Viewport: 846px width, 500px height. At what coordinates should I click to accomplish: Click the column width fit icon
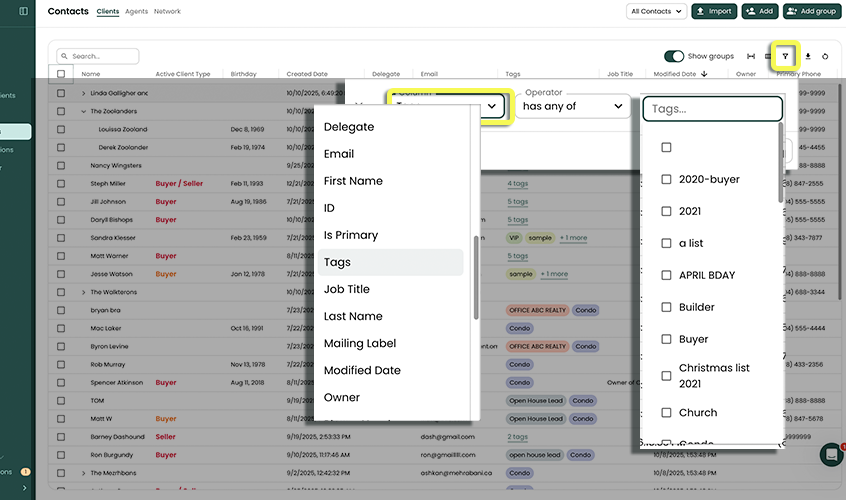(x=751, y=57)
